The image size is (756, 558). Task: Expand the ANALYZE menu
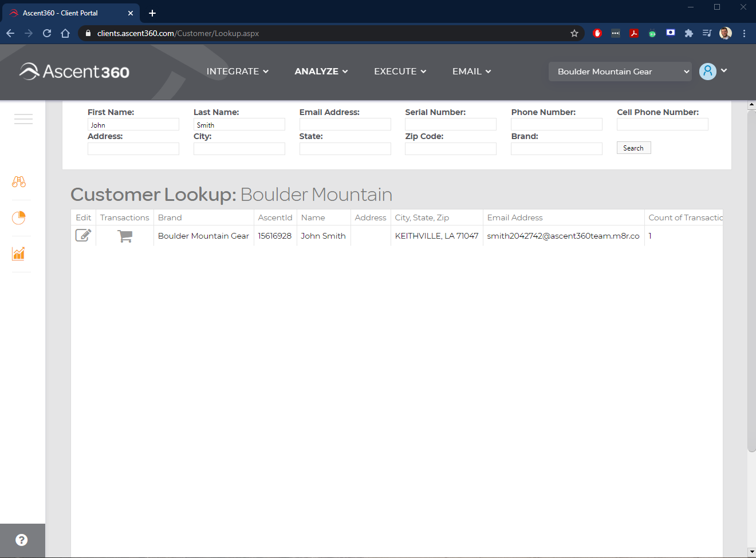tap(321, 72)
